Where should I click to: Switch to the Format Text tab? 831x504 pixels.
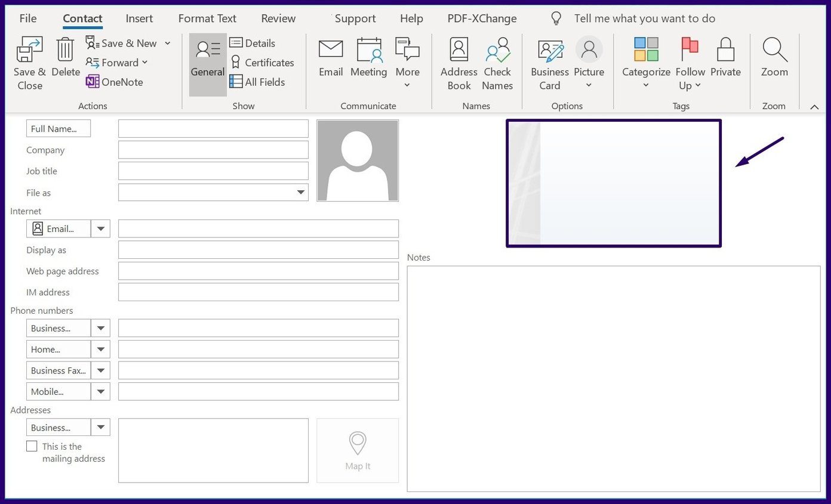[207, 18]
